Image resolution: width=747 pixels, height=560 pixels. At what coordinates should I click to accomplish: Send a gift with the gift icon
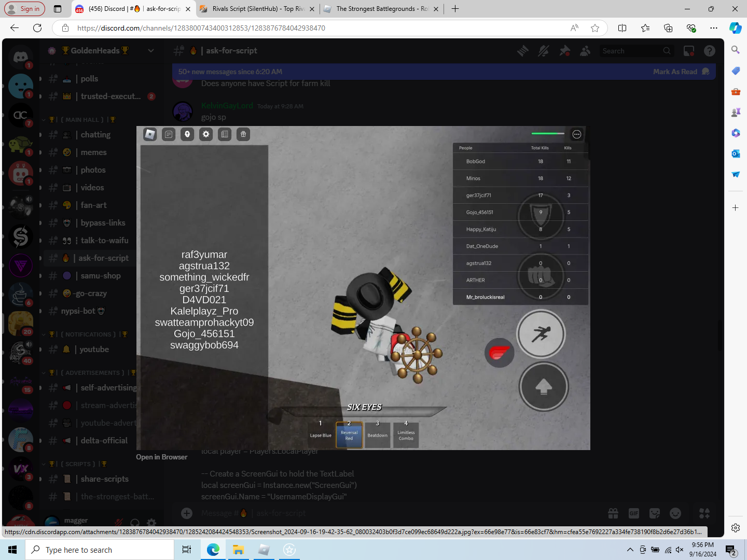(x=613, y=513)
